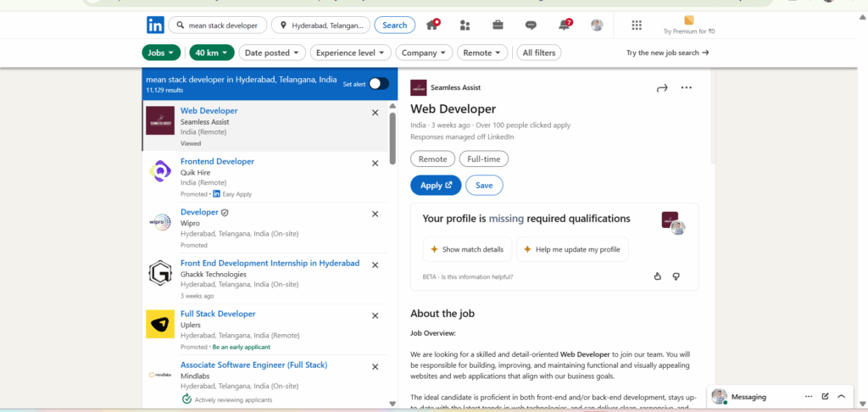Open the Messaging chat bubble icon
The image size is (868, 412).
click(531, 25)
